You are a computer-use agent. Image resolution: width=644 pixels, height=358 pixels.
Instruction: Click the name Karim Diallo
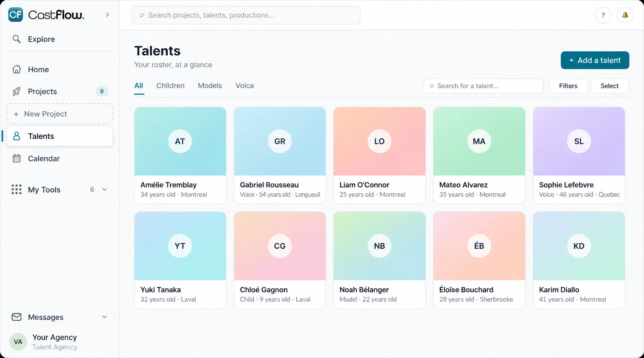(x=559, y=290)
